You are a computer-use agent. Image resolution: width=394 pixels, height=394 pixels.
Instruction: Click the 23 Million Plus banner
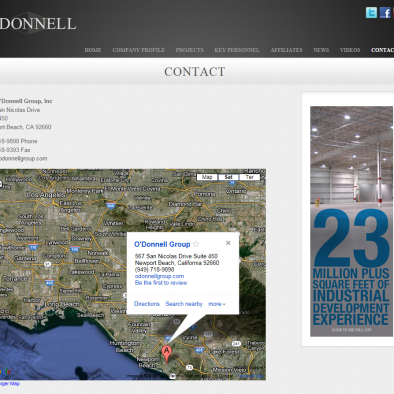(351, 221)
